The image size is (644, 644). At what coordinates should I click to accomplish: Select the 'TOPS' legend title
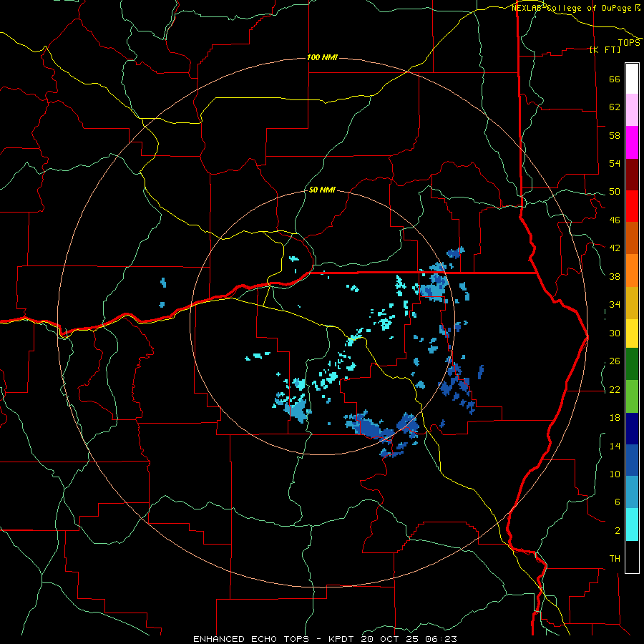(x=629, y=43)
